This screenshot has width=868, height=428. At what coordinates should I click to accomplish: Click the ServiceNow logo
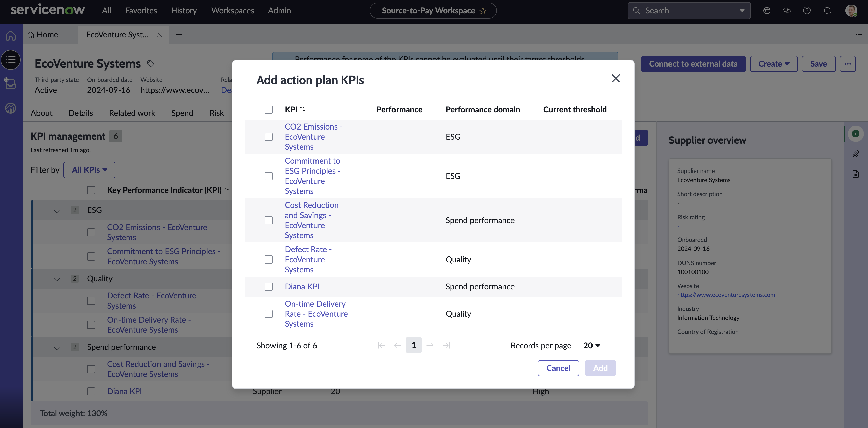click(48, 10)
